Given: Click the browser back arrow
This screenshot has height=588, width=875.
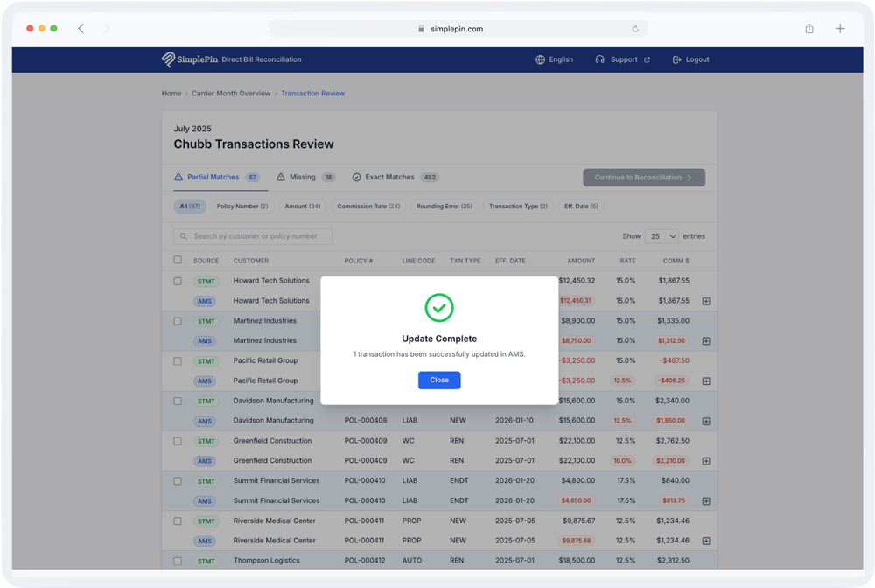Looking at the screenshot, I should pyautogui.click(x=80, y=29).
